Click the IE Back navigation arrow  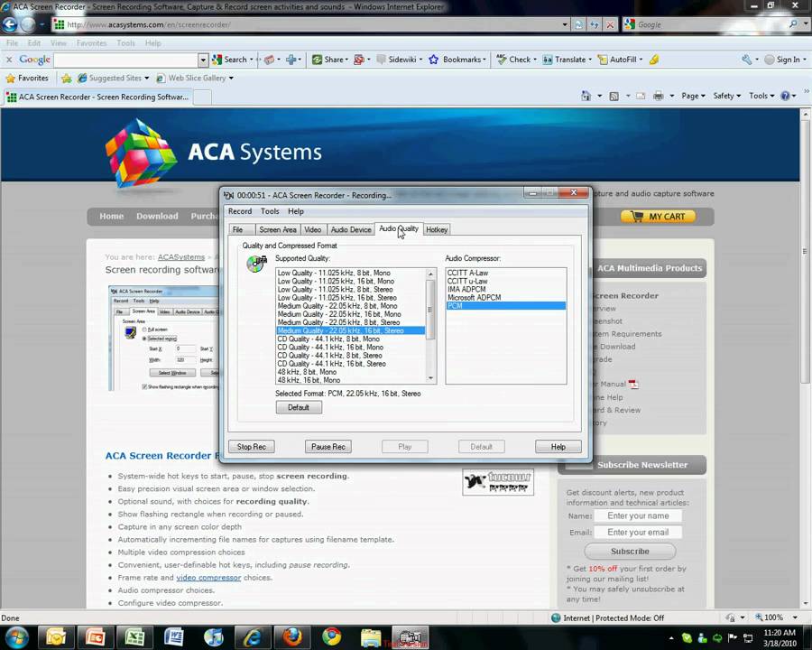pyautogui.click(x=10, y=24)
